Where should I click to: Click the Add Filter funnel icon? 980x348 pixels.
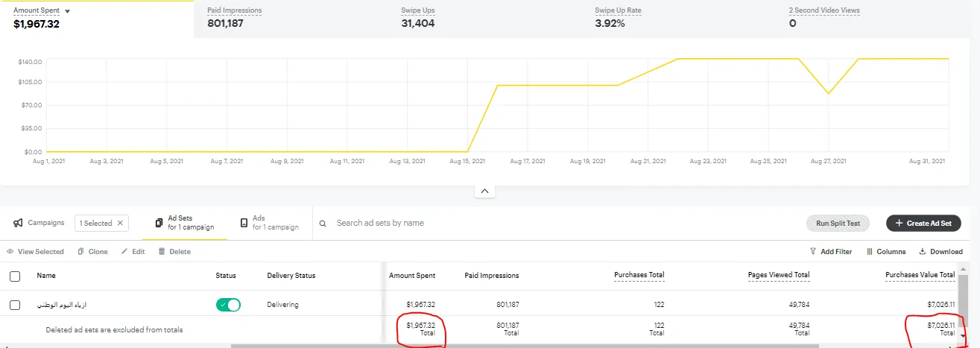[x=813, y=252]
